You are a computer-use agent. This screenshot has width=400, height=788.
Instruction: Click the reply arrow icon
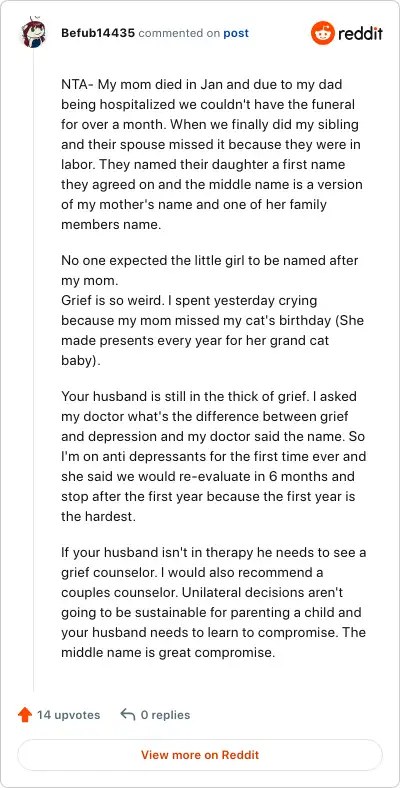pos(128,715)
